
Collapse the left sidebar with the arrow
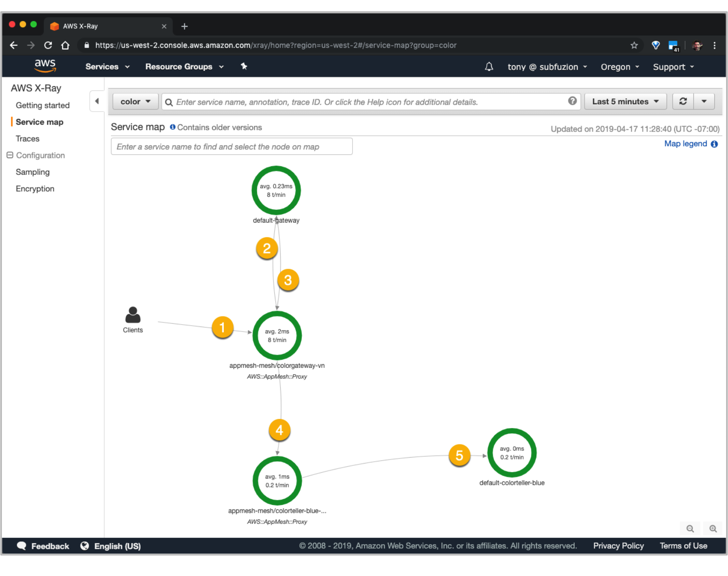pyautogui.click(x=97, y=101)
